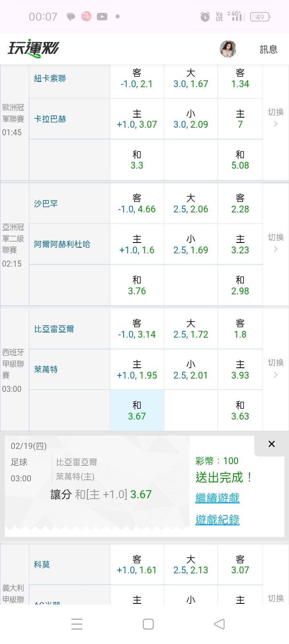This screenshot has height=644, width=289.
Task: Open team 阿爾阿赫利杜哈
Action: [x=62, y=244]
